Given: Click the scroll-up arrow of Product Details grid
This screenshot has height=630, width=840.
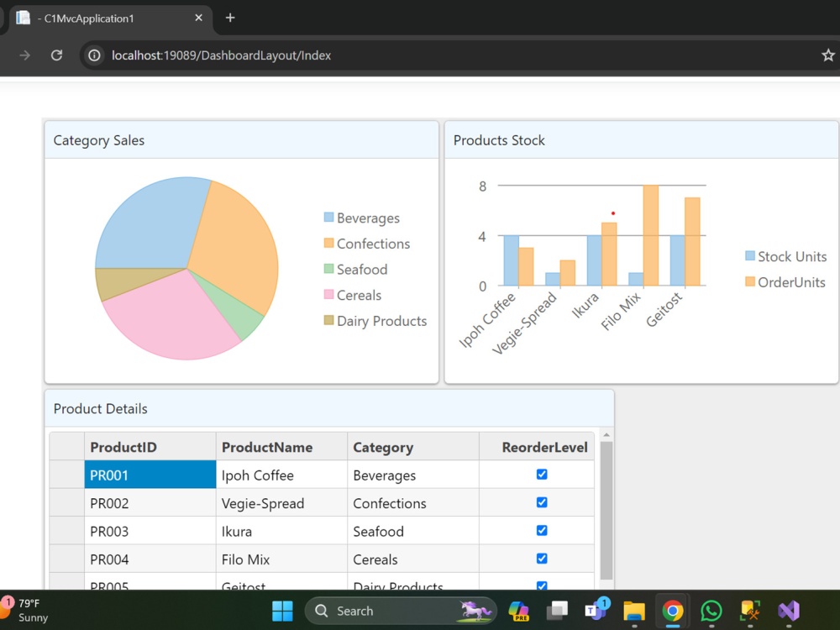Looking at the screenshot, I should (606, 435).
